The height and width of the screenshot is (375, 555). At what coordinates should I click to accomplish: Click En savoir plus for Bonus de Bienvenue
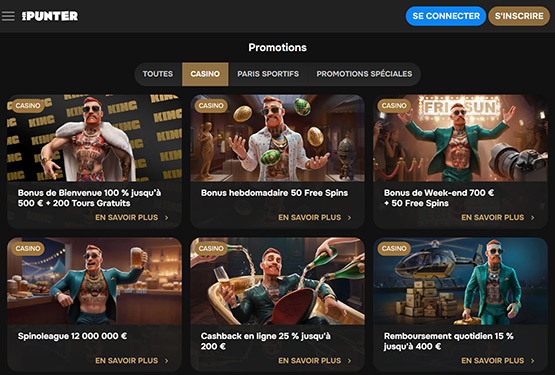pyautogui.click(x=132, y=217)
